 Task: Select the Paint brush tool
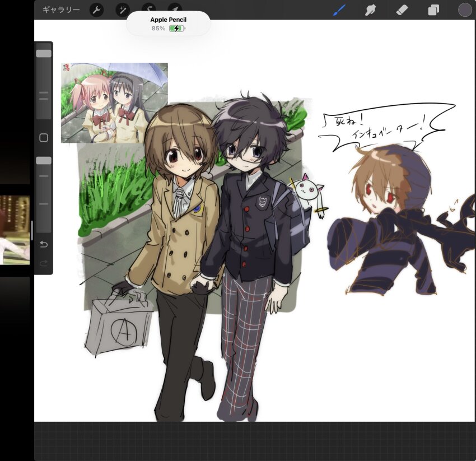pos(338,10)
